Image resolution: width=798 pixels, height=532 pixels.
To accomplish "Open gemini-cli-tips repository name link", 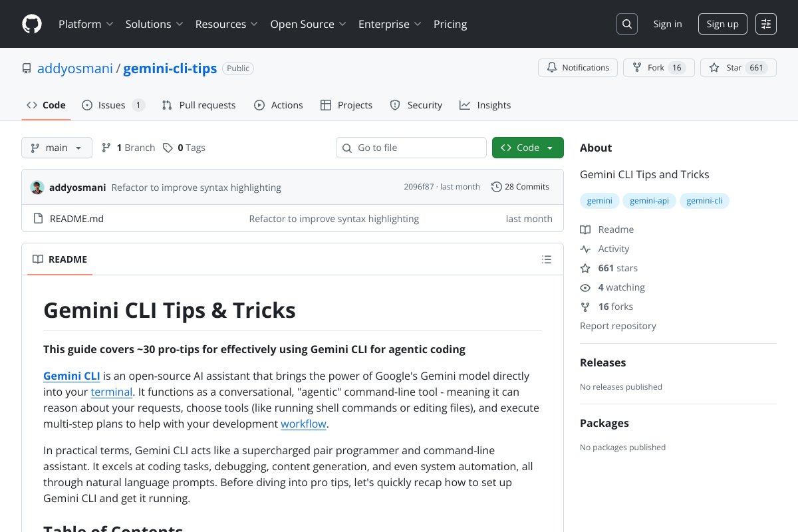I will [170, 68].
